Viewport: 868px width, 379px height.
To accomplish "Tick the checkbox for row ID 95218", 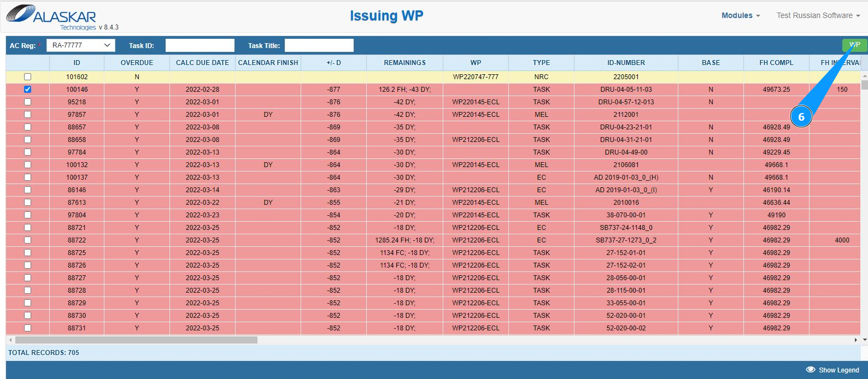I will point(28,102).
